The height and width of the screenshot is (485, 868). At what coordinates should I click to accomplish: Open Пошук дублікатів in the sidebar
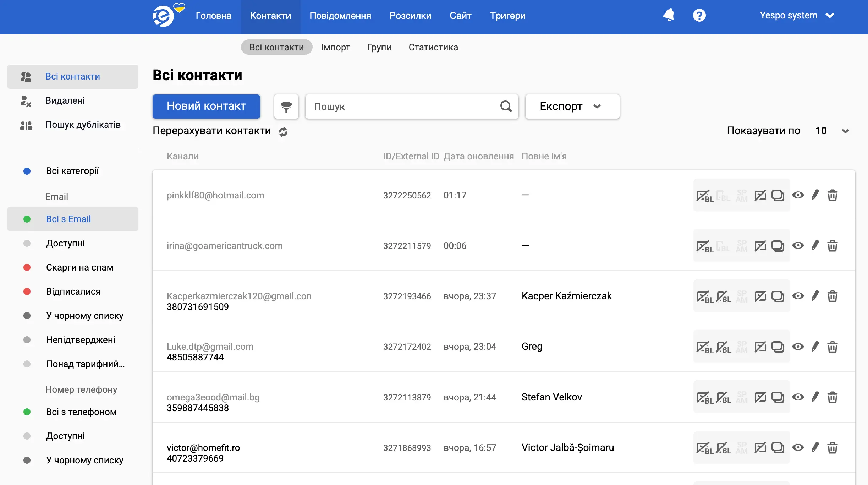[83, 125]
